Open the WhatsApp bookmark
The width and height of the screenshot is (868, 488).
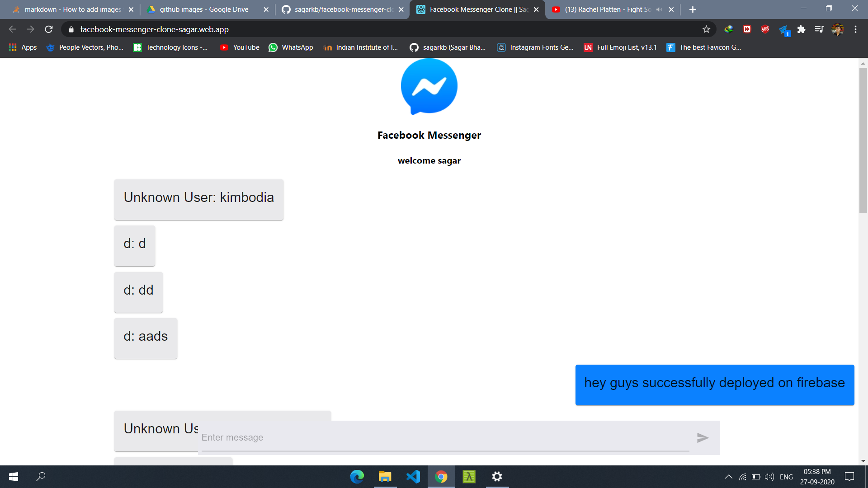(x=291, y=47)
